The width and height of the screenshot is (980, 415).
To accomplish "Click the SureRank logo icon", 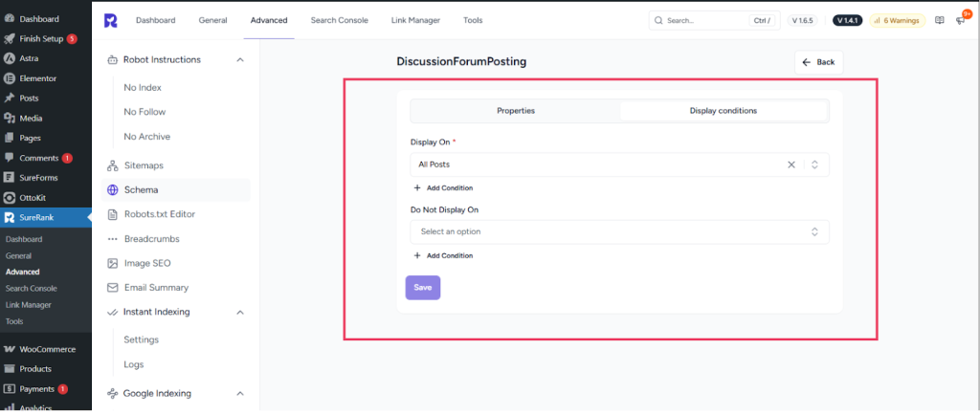I will 111,21.
